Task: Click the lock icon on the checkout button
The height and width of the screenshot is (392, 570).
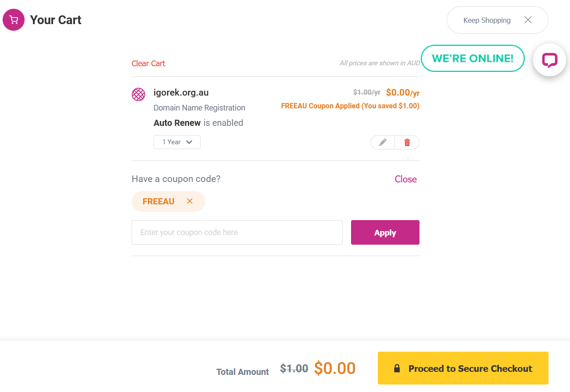Action: [397, 368]
